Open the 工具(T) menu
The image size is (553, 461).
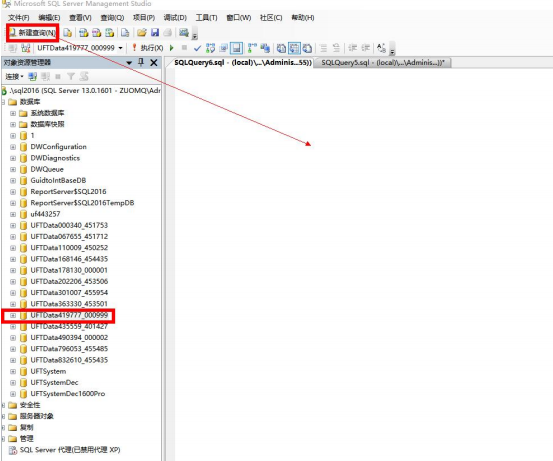[x=206, y=18]
